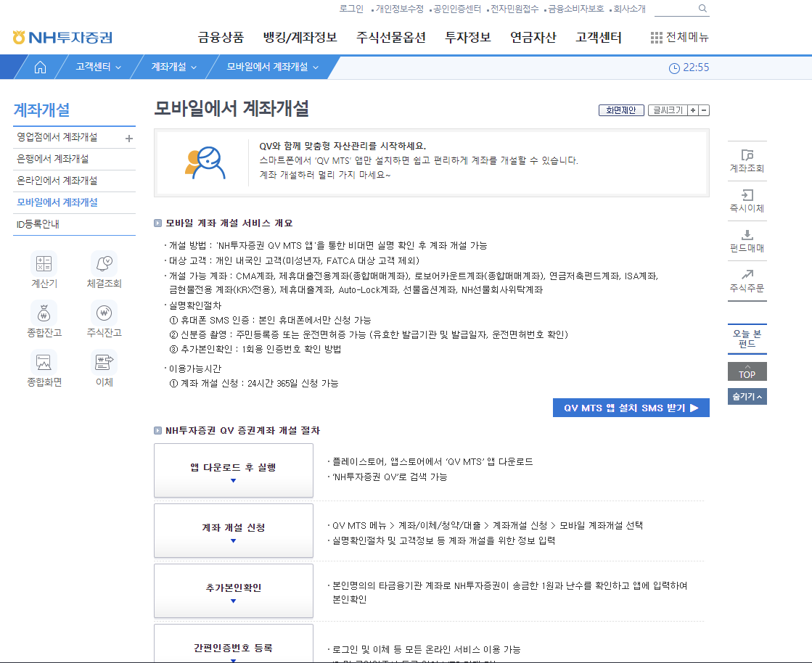
Task: Click the search magnifier icon
Action: point(702,8)
